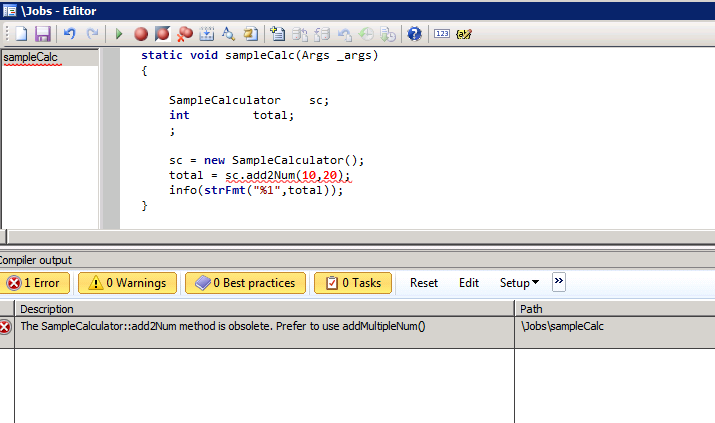Toggle the 0 Warnings filter button
The height and width of the screenshot is (423, 715).
pos(127,283)
